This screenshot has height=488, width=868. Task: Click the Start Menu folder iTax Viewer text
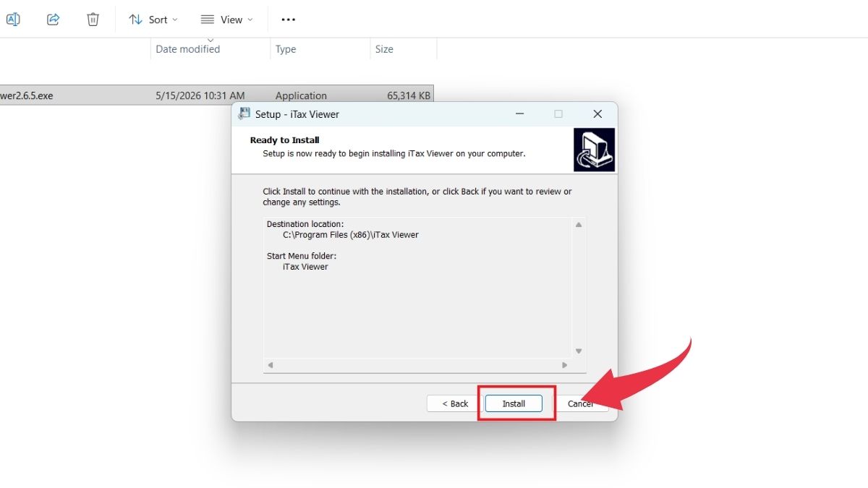pyautogui.click(x=305, y=267)
